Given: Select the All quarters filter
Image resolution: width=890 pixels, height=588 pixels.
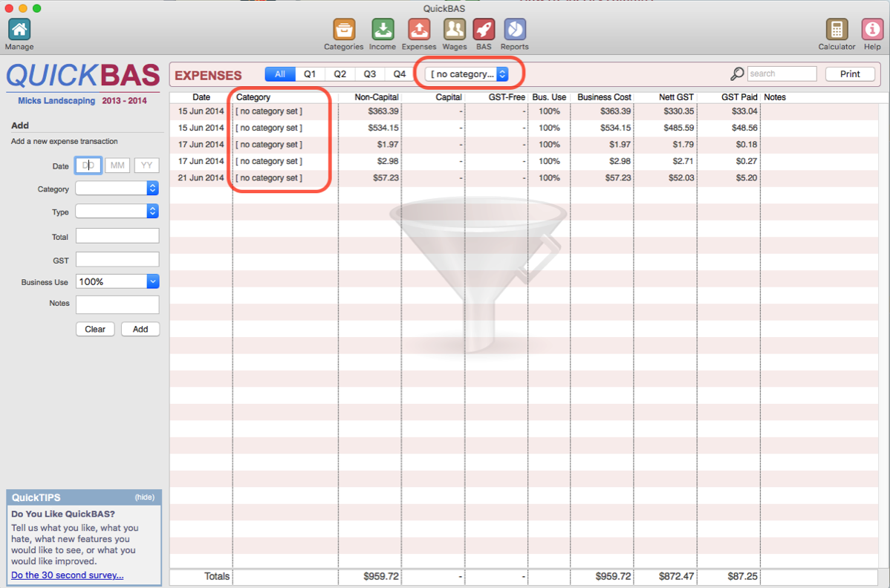Looking at the screenshot, I should tap(280, 74).
